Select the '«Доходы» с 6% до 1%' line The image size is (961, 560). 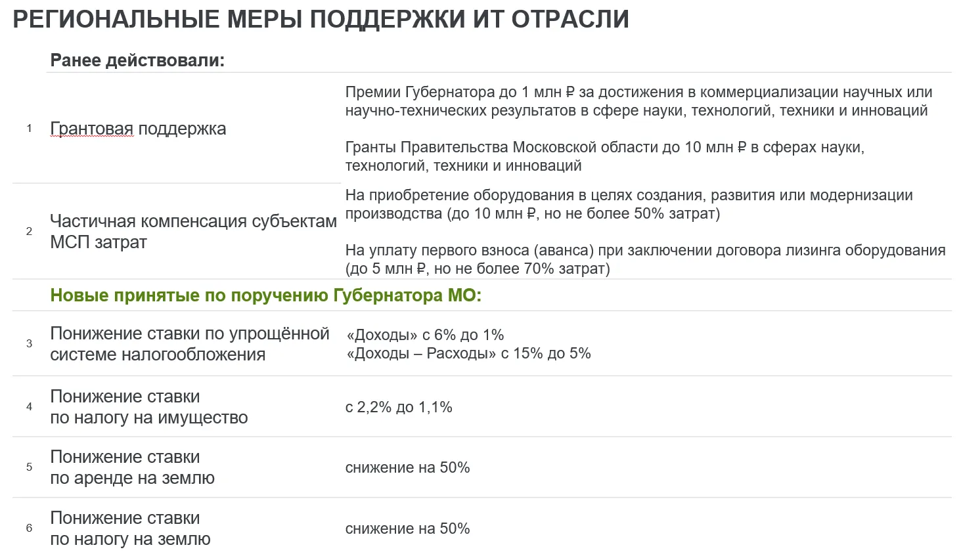[425, 335]
